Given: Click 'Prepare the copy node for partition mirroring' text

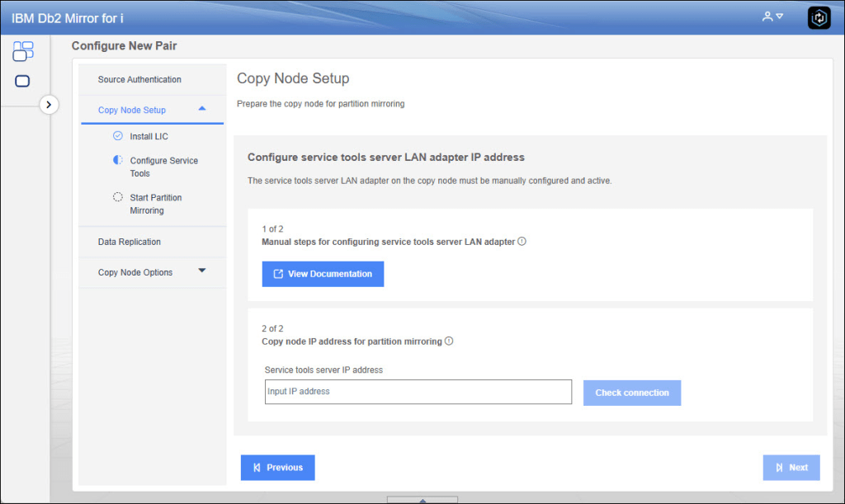Looking at the screenshot, I should tap(321, 103).
